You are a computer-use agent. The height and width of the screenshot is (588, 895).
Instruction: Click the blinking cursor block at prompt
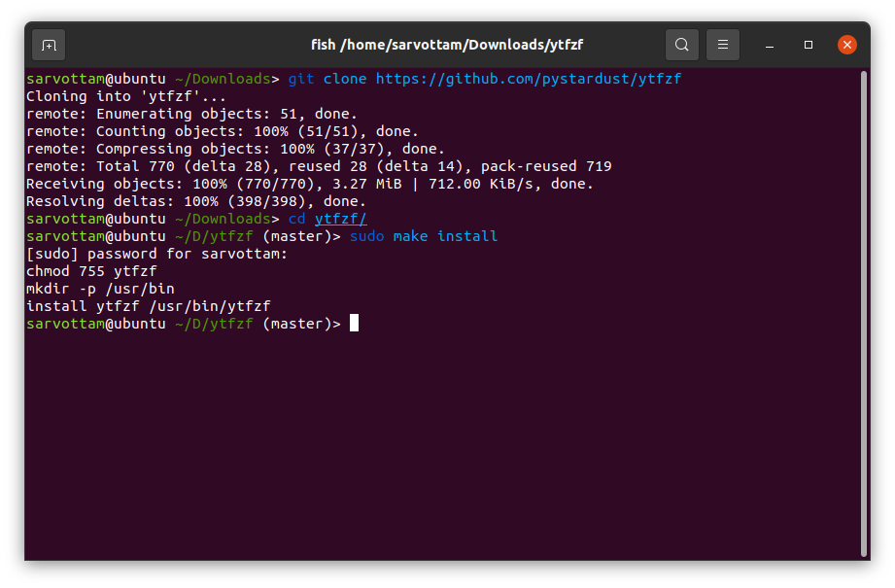pos(355,324)
